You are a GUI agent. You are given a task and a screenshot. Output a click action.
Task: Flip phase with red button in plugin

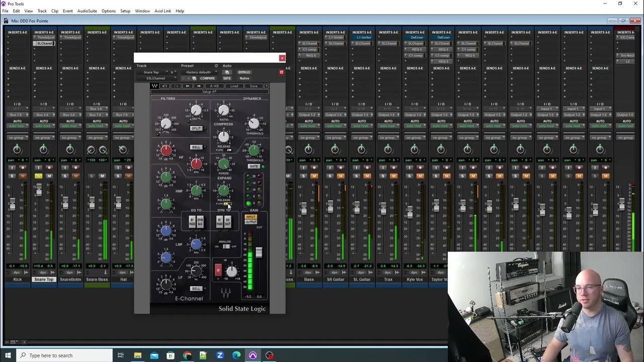click(x=218, y=270)
